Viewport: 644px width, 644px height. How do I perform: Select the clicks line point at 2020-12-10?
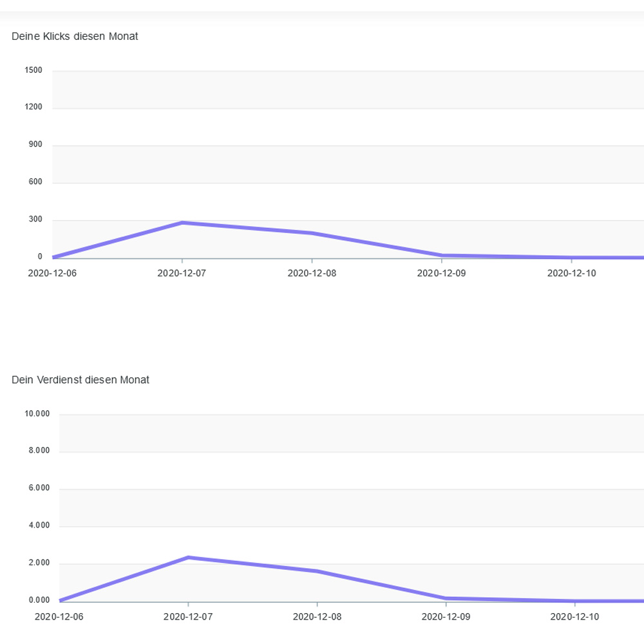tap(572, 258)
